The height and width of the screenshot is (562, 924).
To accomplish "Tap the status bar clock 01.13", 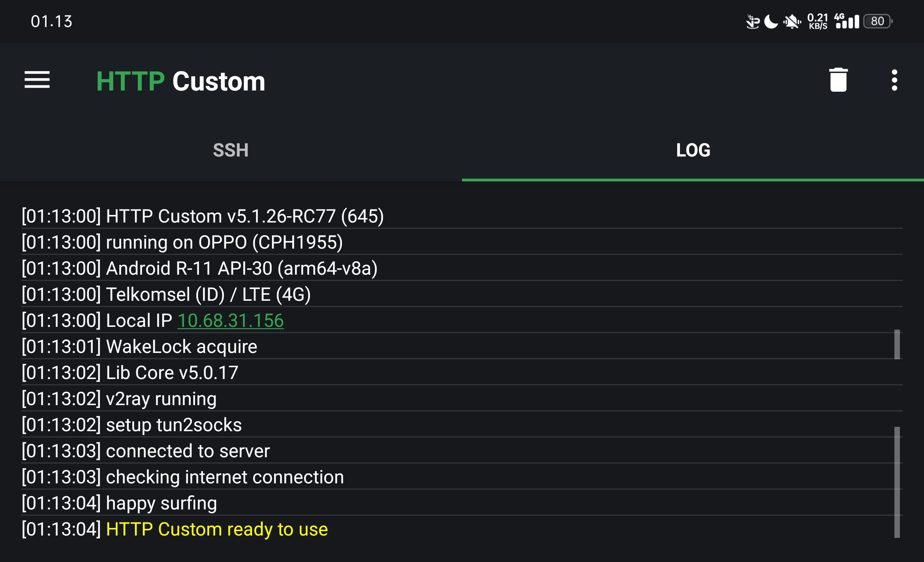I will pyautogui.click(x=51, y=21).
